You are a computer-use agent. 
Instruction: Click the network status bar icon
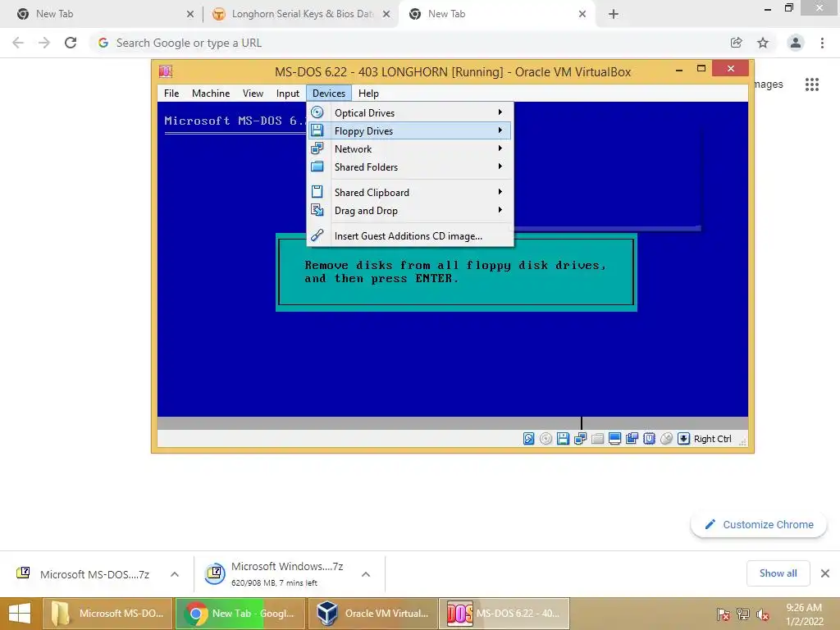580,439
